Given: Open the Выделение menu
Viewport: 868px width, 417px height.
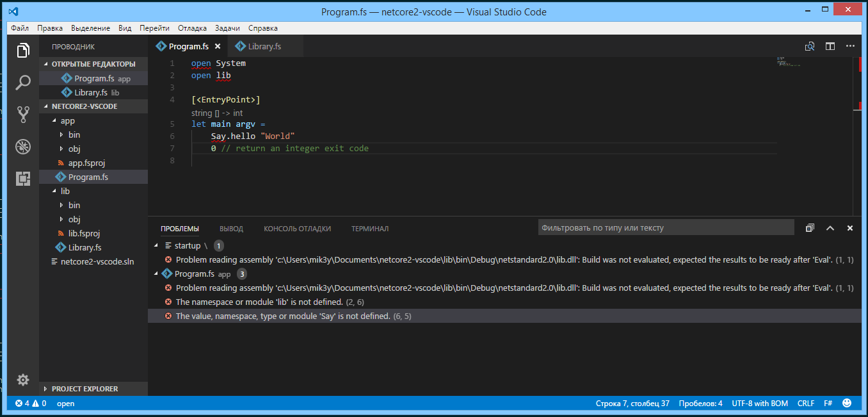Looking at the screenshot, I should point(91,28).
